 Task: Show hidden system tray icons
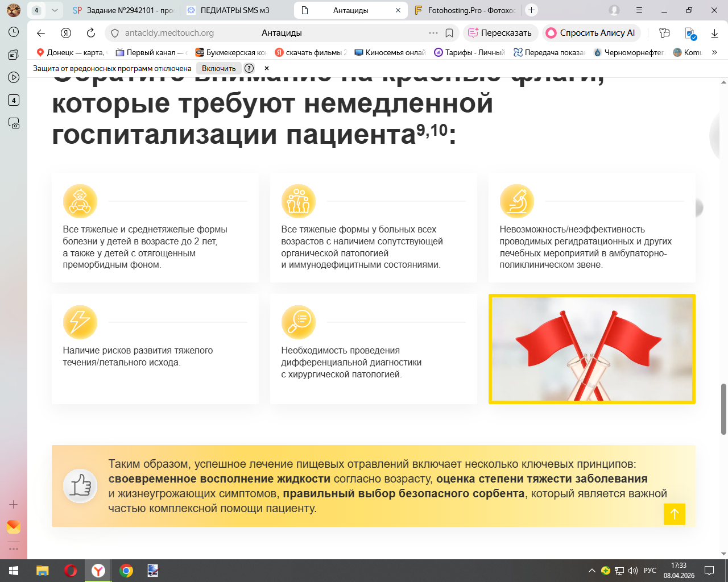point(591,571)
